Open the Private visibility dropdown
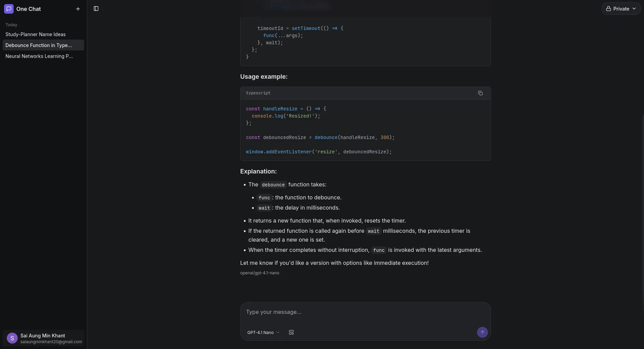Screen dimensions: 644x349 pyautogui.click(x=621, y=9)
